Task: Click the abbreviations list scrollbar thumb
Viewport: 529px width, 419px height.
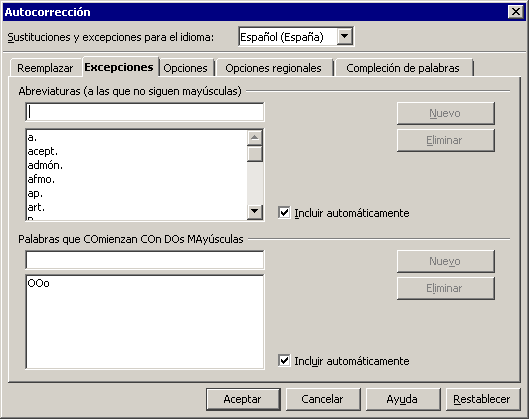Action: click(x=255, y=154)
